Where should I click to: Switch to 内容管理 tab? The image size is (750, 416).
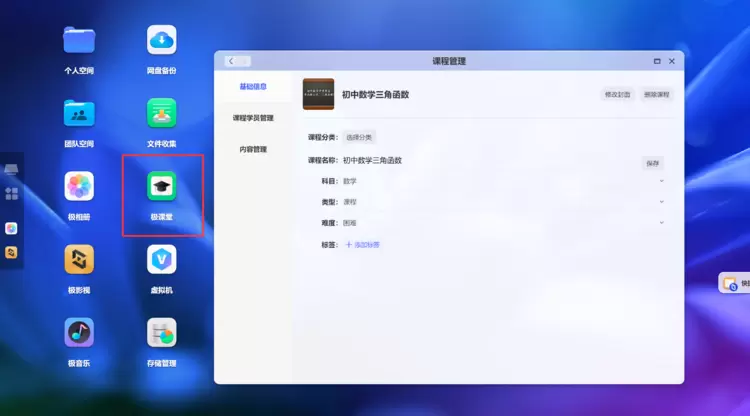(x=253, y=149)
